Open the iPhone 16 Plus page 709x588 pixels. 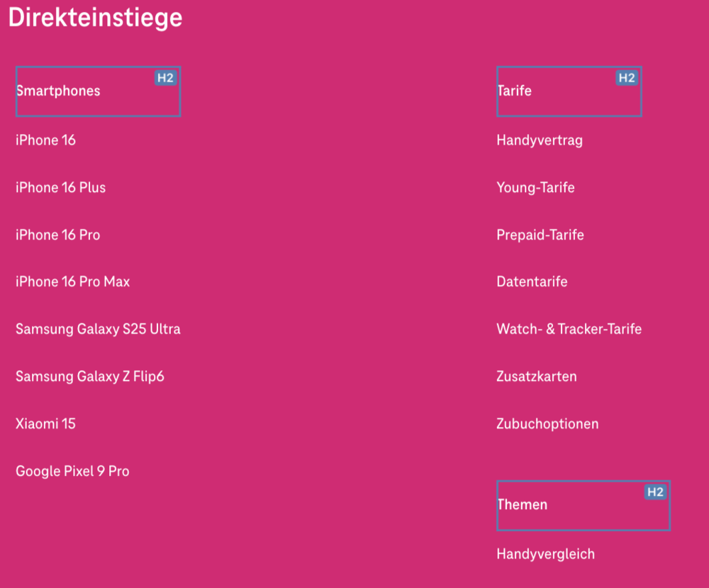pos(60,187)
